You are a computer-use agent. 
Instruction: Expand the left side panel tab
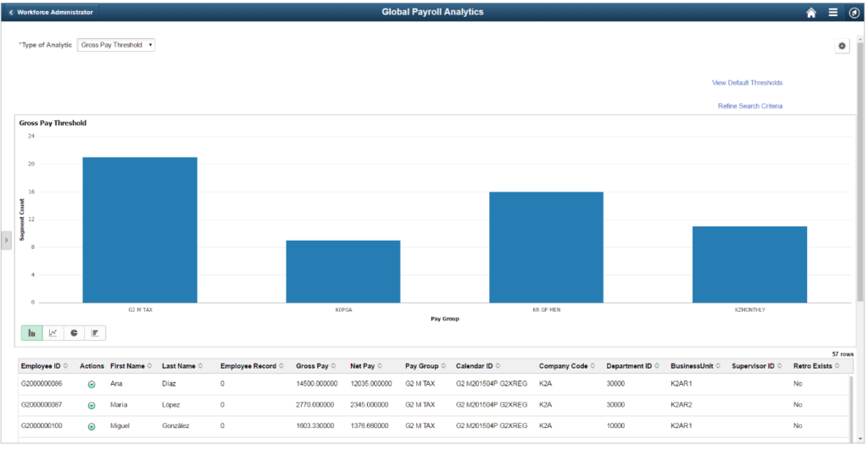[6, 240]
